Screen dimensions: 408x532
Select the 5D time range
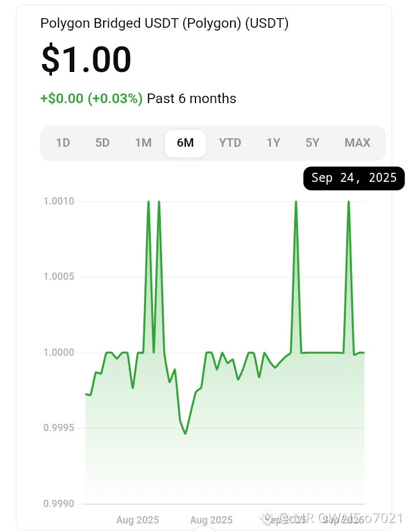pyautogui.click(x=103, y=143)
